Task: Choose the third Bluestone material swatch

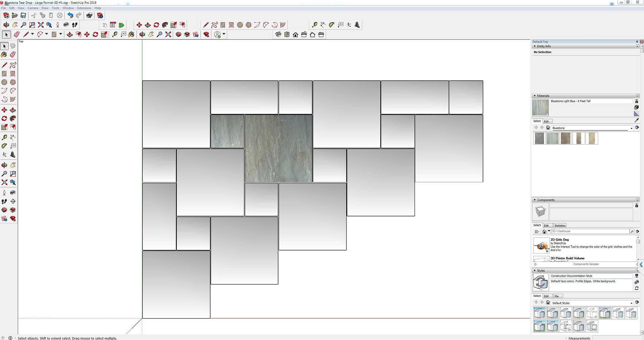Action: point(566,138)
